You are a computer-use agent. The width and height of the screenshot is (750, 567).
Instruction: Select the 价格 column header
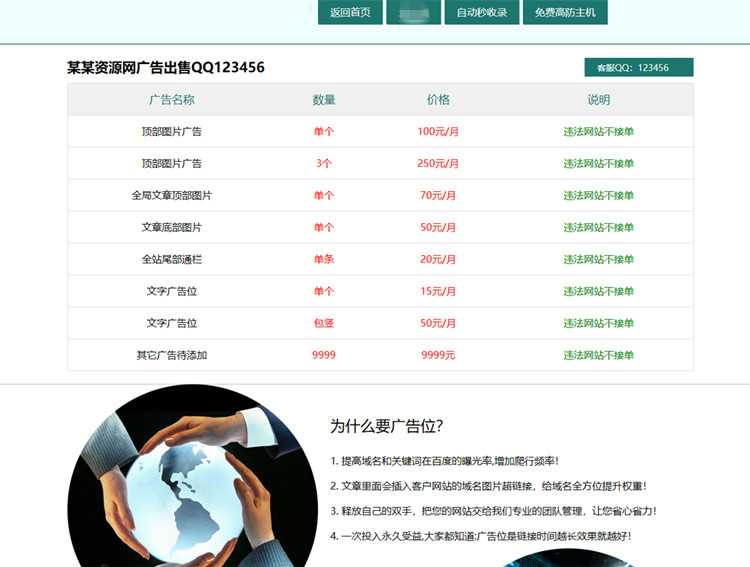(438, 100)
